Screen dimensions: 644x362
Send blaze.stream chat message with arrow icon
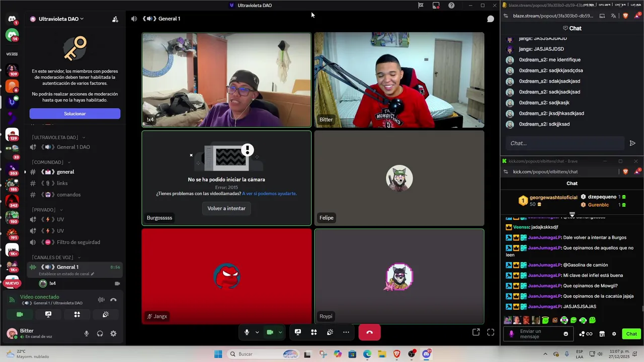pos(632,143)
